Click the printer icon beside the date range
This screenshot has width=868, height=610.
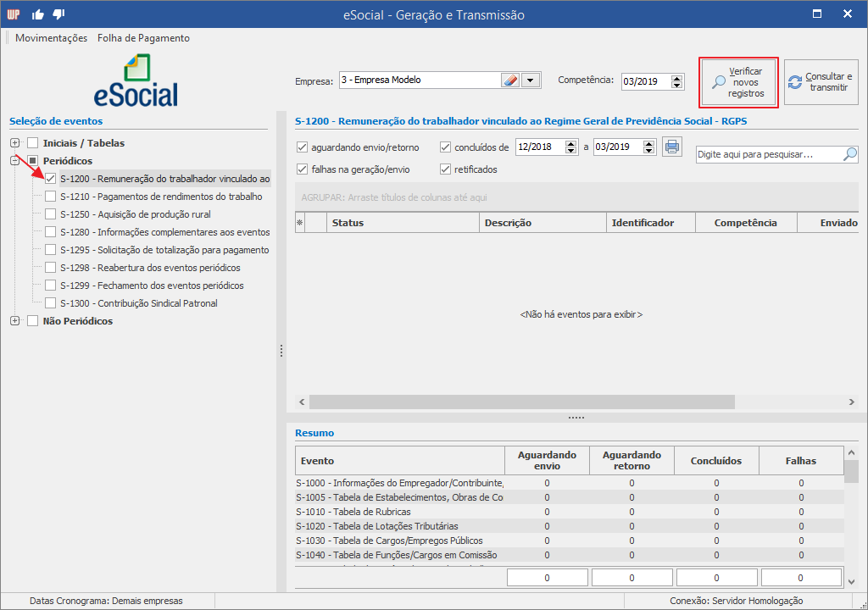[x=672, y=147]
